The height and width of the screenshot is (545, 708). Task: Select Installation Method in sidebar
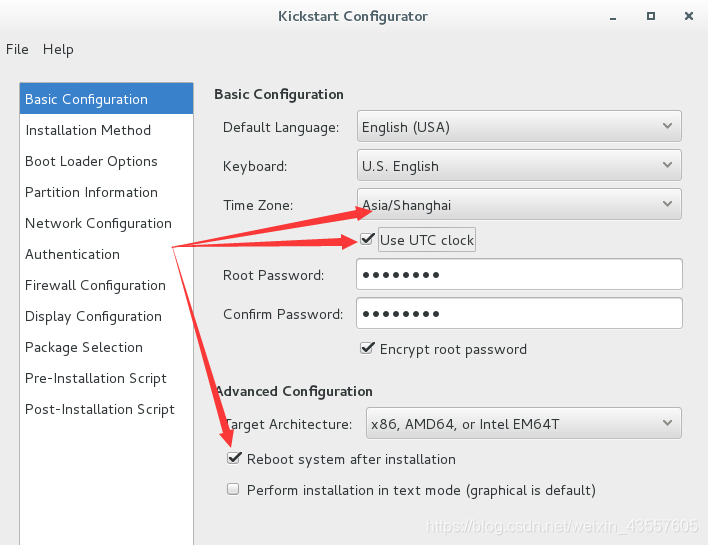[x=88, y=130]
